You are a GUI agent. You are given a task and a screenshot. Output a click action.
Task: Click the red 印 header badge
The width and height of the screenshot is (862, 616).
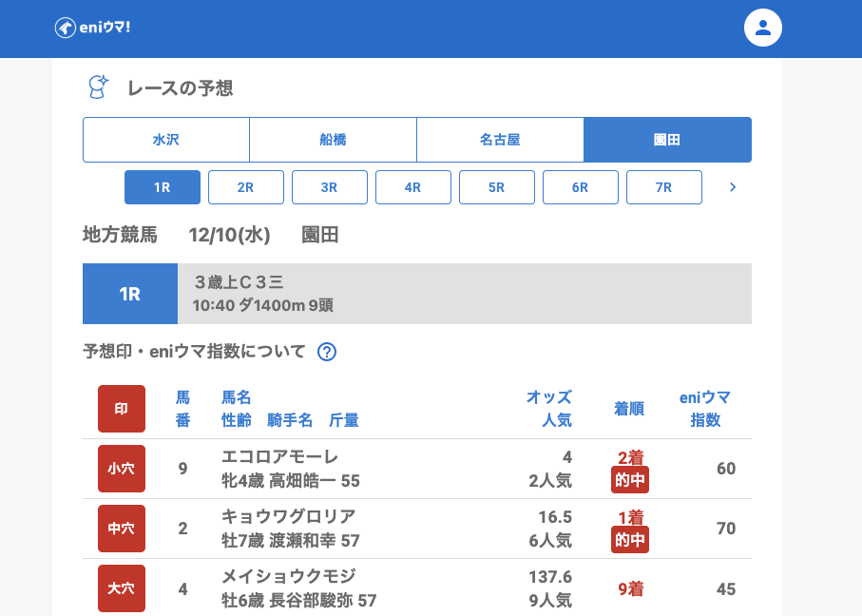[x=122, y=409]
